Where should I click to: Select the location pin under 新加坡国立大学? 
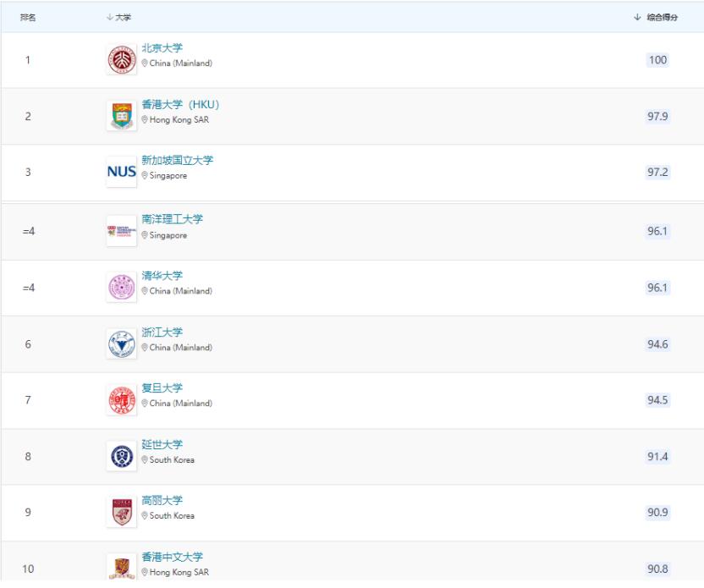145,175
